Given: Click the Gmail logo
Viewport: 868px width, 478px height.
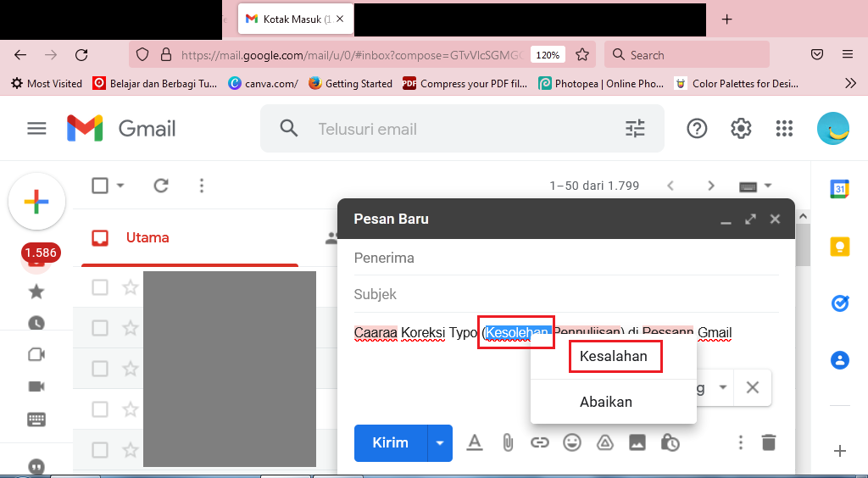Looking at the screenshot, I should tap(121, 129).
